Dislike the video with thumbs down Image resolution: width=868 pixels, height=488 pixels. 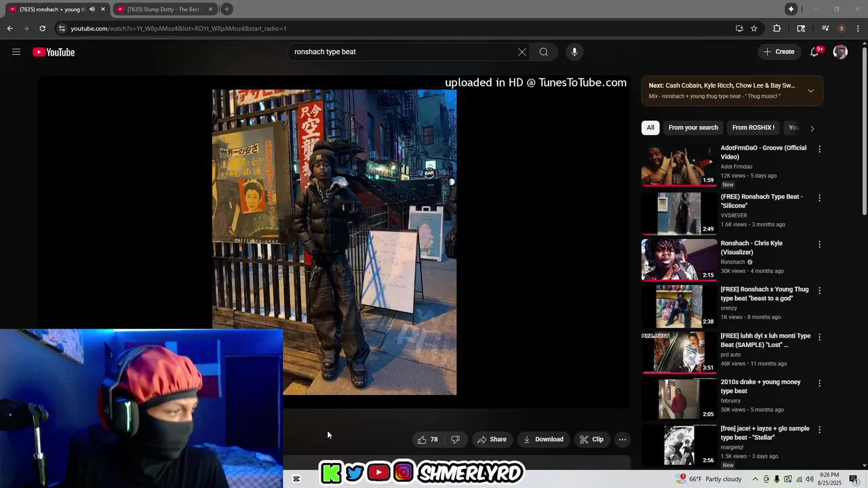455,439
